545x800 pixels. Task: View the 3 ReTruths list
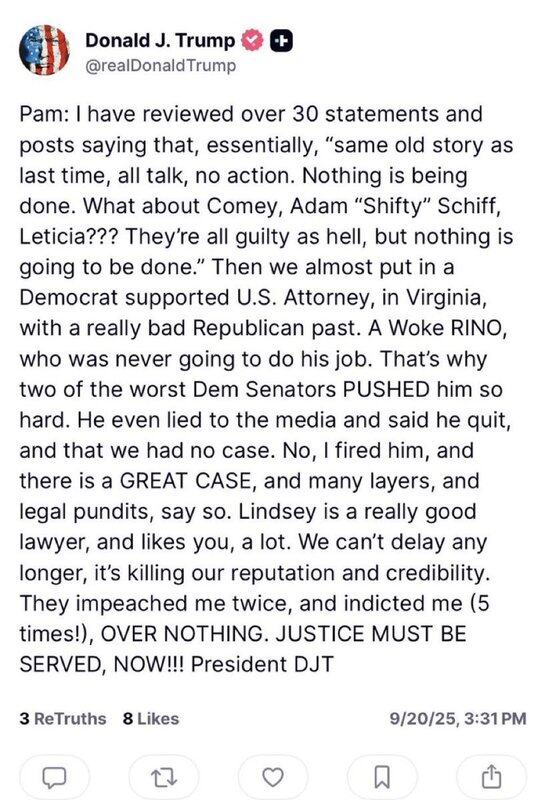pos(63,719)
